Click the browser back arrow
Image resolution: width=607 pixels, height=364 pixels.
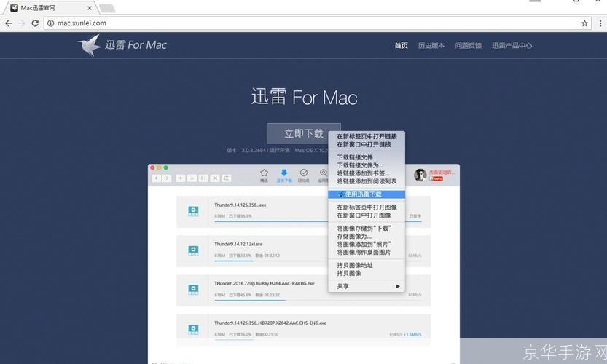click(x=9, y=23)
